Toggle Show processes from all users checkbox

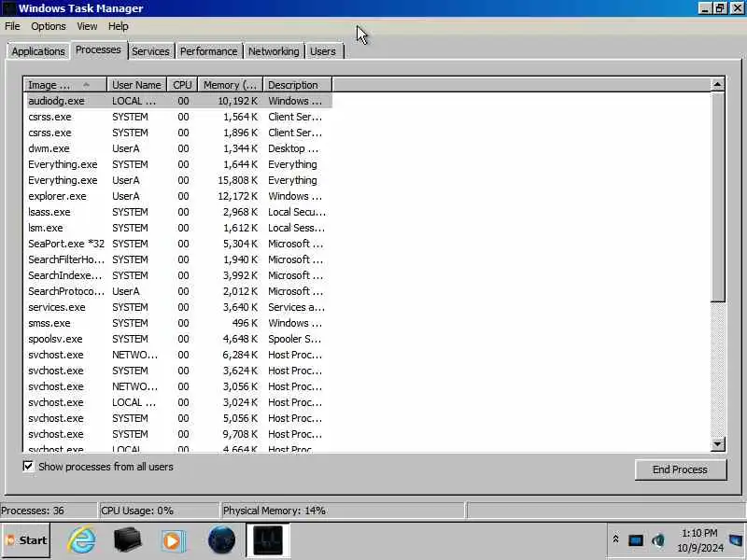tap(28, 466)
